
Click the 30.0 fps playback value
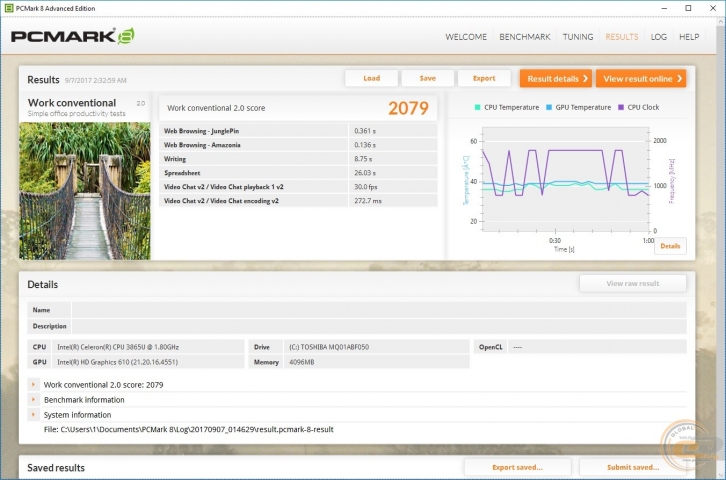pyautogui.click(x=366, y=187)
